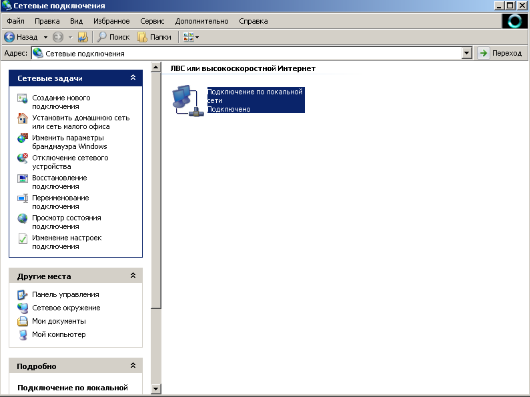Screen dimensions: 530x397
Task: Click the Переименование подключения icon
Action: tap(22, 198)
